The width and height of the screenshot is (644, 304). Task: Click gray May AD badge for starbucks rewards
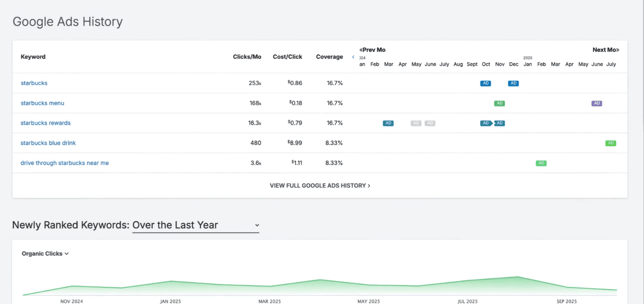416,123
